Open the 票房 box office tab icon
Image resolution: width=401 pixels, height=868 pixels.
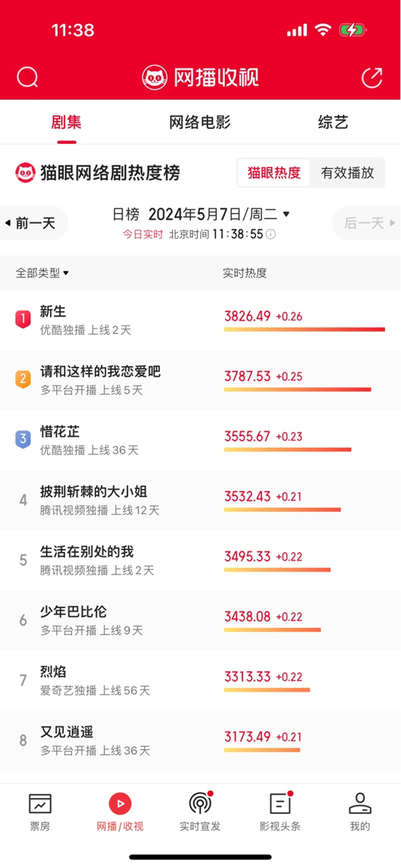point(40,804)
